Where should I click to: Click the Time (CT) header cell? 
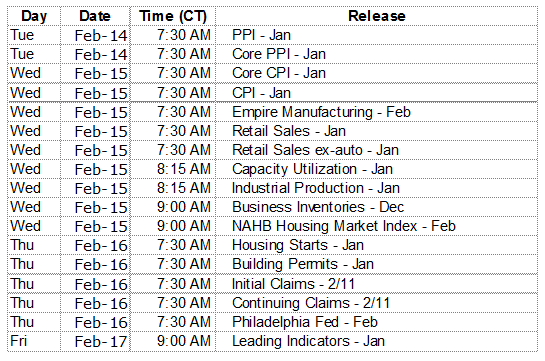(x=173, y=16)
